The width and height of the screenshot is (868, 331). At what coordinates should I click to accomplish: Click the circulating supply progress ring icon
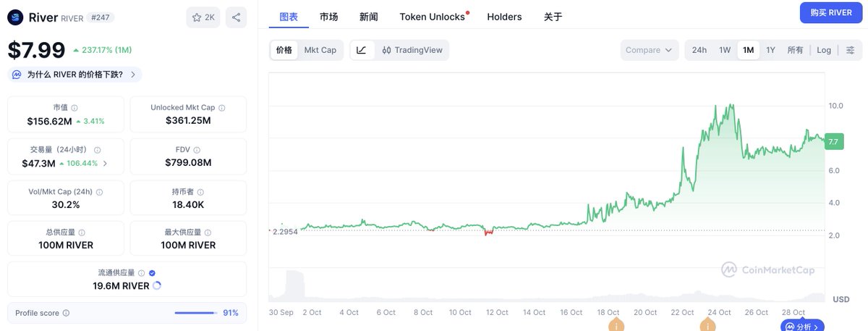click(157, 285)
